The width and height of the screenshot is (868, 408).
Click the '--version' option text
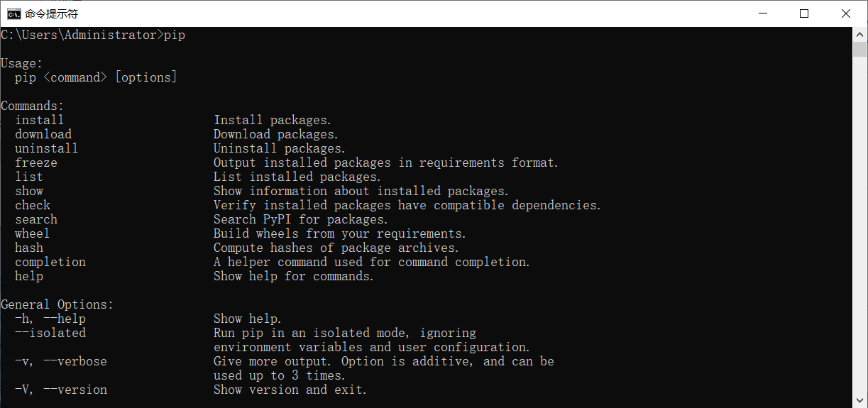point(75,390)
